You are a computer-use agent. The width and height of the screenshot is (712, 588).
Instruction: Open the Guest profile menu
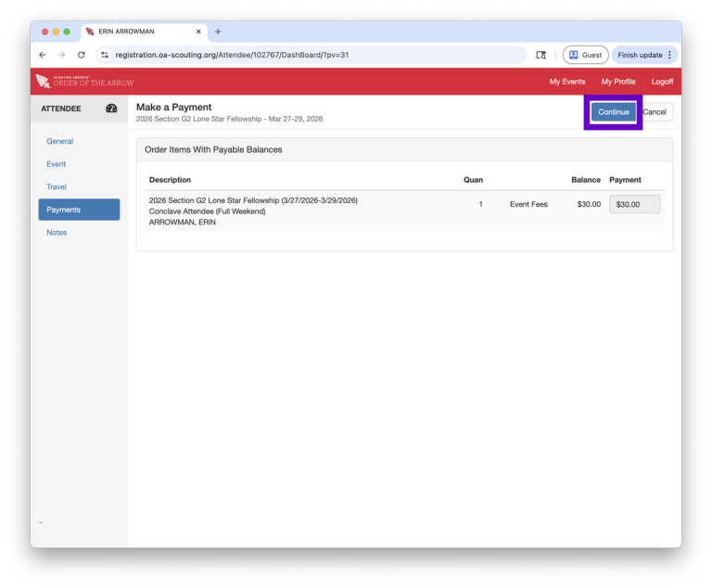tap(585, 55)
